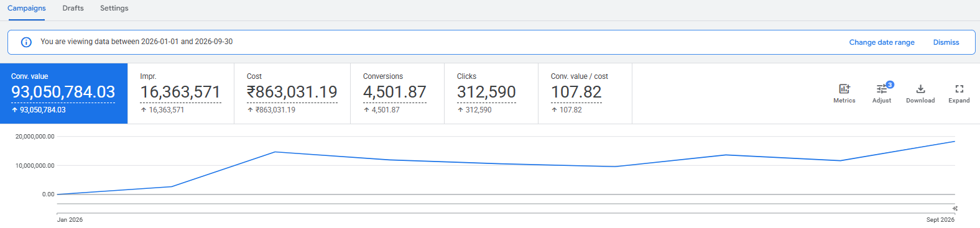
Task: Click the Sept 2026 axis label
Action: 940,220
